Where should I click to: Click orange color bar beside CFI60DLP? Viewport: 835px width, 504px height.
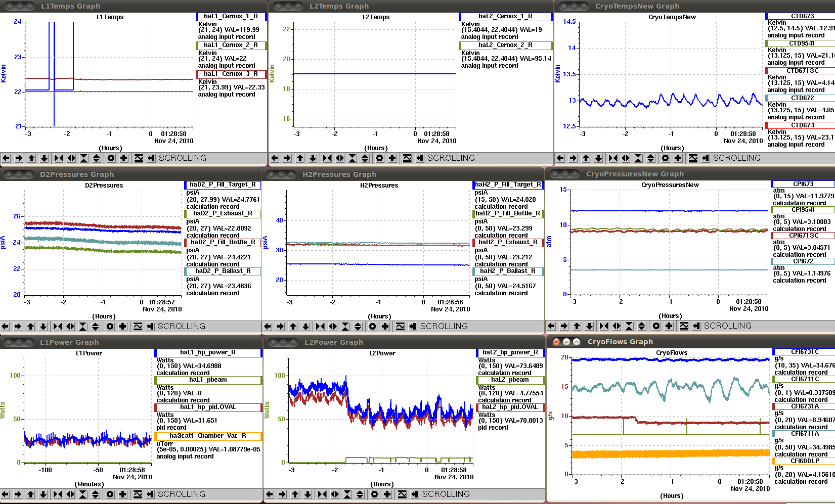click(774, 461)
